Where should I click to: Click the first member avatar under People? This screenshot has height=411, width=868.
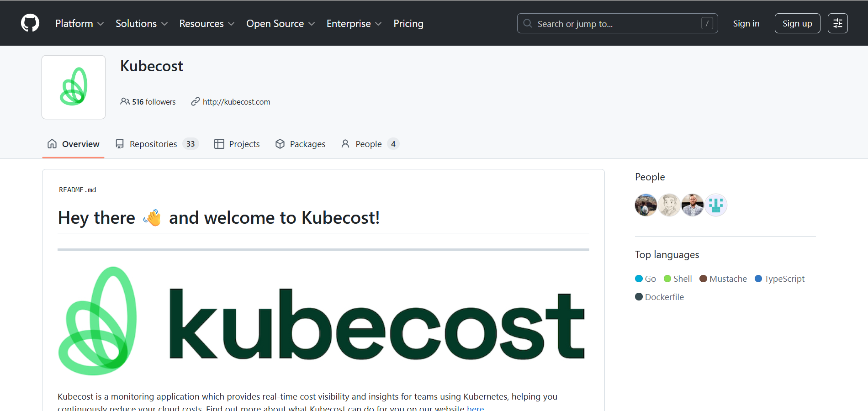pos(646,205)
